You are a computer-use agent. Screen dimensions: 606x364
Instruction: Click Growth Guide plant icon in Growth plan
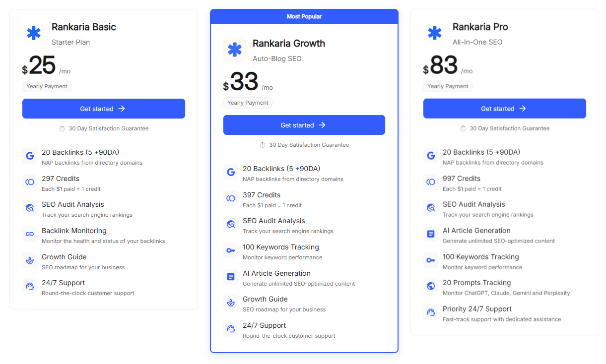[x=231, y=303]
